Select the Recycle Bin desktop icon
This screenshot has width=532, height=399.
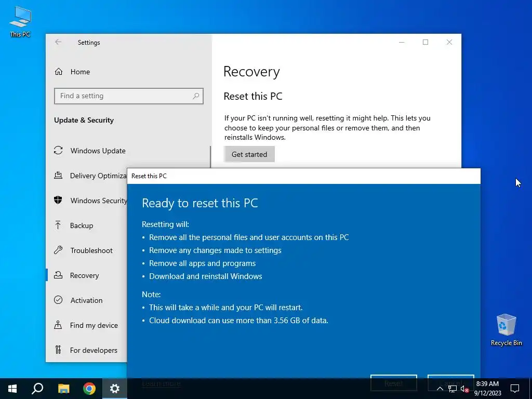click(x=506, y=330)
